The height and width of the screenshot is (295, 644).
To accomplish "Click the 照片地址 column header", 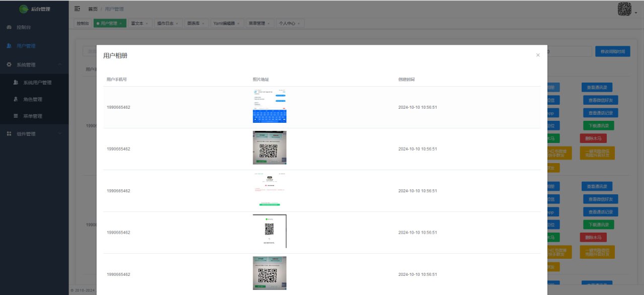I will point(261,80).
